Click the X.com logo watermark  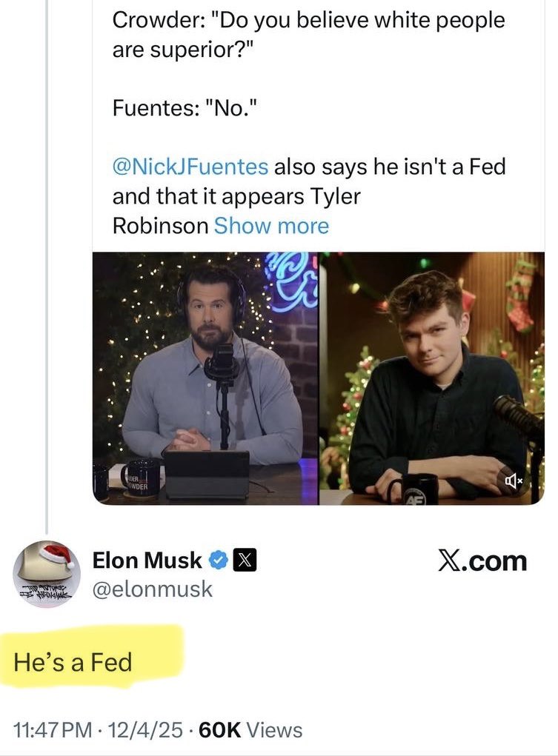click(482, 561)
